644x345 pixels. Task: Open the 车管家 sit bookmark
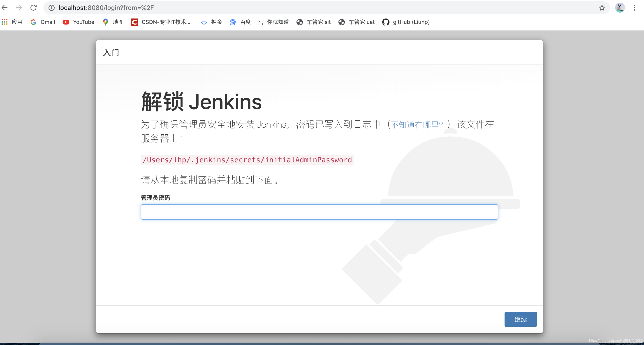coord(314,22)
